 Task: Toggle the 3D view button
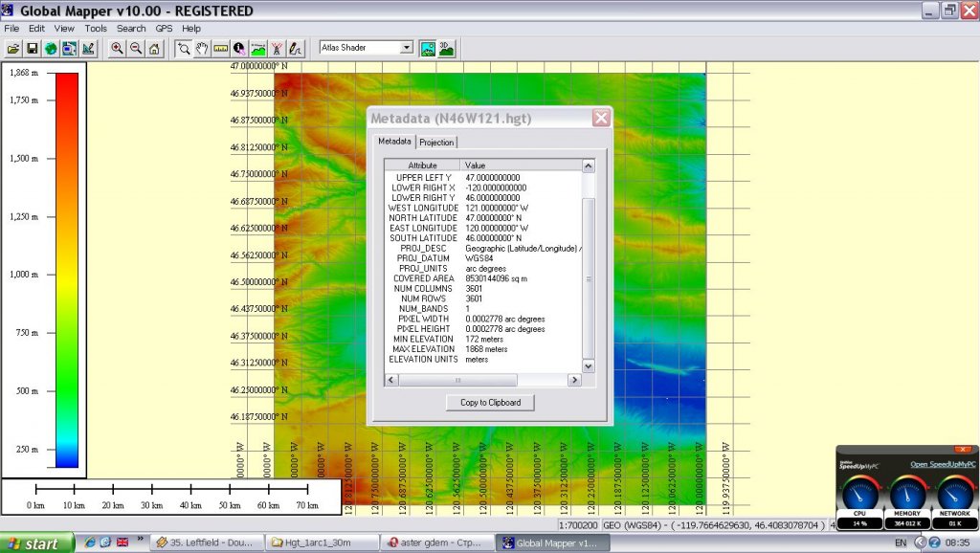(x=446, y=48)
